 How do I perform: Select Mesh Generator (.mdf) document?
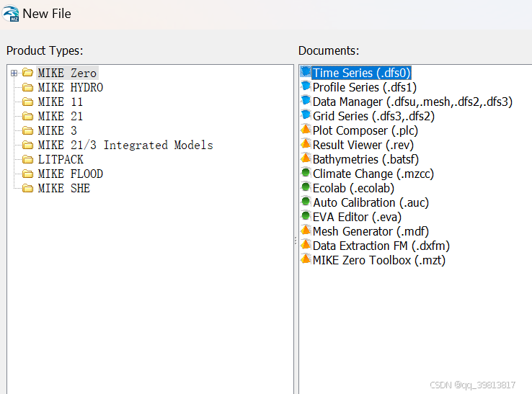[371, 232]
